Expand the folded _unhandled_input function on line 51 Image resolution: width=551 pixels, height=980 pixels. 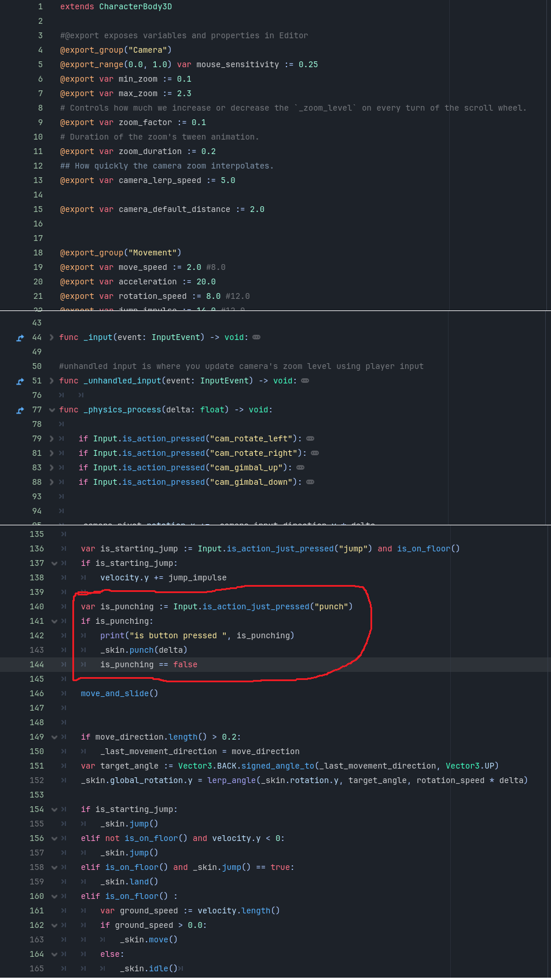pyautogui.click(x=52, y=381)
